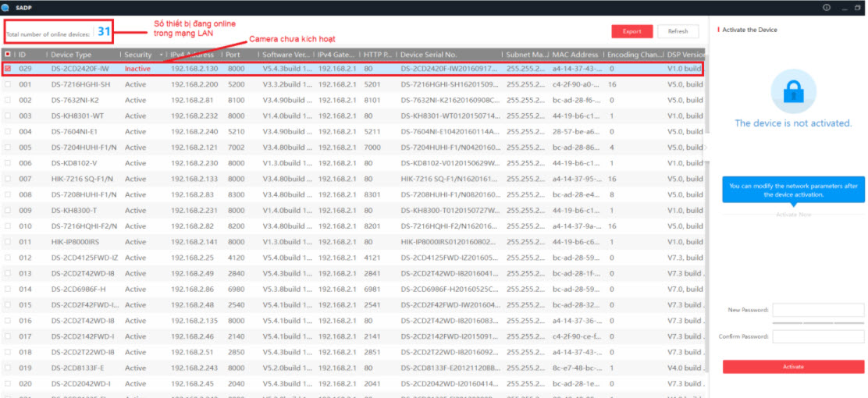Viewport: 868px width, 398px height.
Task: Click the Refresh button
Action: pos(678,31)
